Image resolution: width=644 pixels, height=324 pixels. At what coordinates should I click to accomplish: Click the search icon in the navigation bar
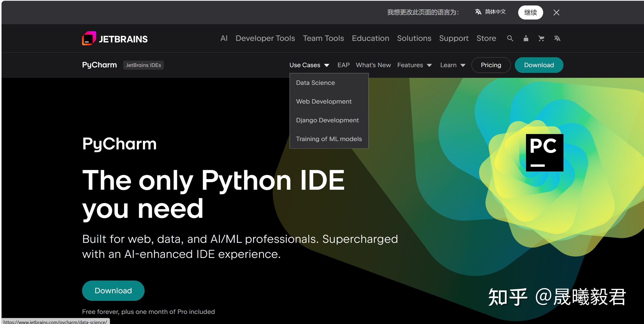[510, 38]
